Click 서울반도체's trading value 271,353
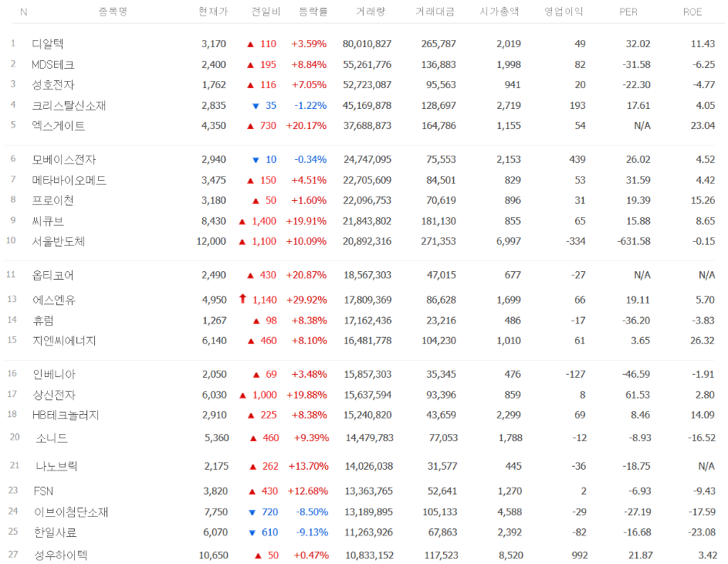 pos(438,241)
